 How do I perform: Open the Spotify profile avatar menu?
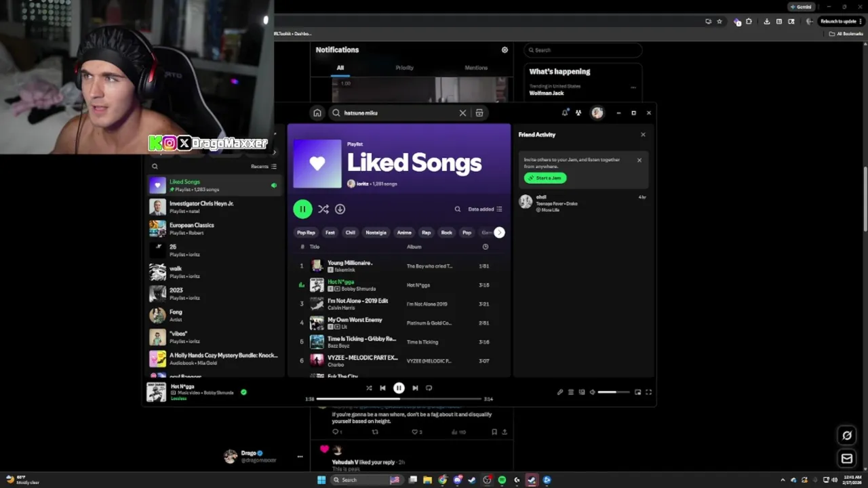click(x=597, y=113)
